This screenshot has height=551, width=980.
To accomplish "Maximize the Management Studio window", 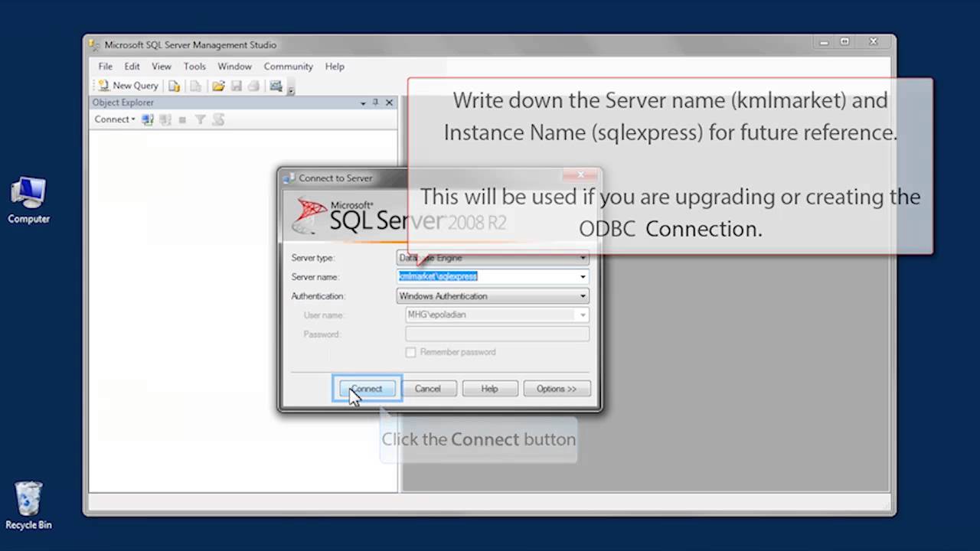I will [x=844, y=42].
